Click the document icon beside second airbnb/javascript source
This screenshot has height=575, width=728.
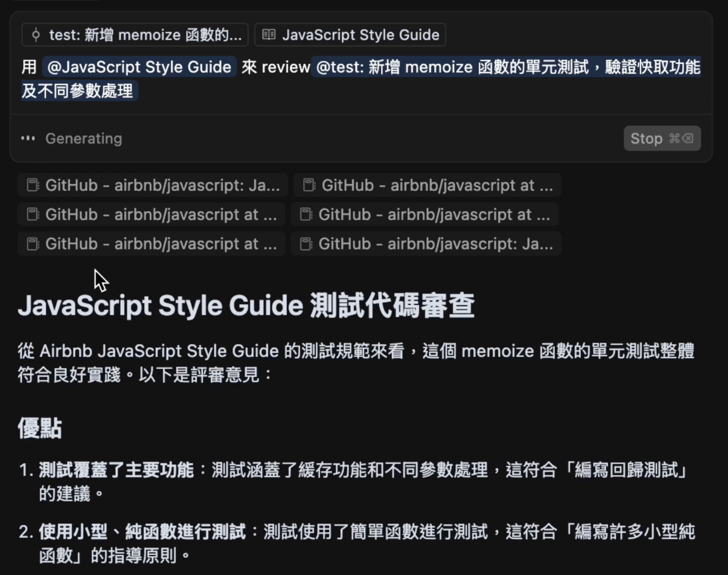coord(309,185)
